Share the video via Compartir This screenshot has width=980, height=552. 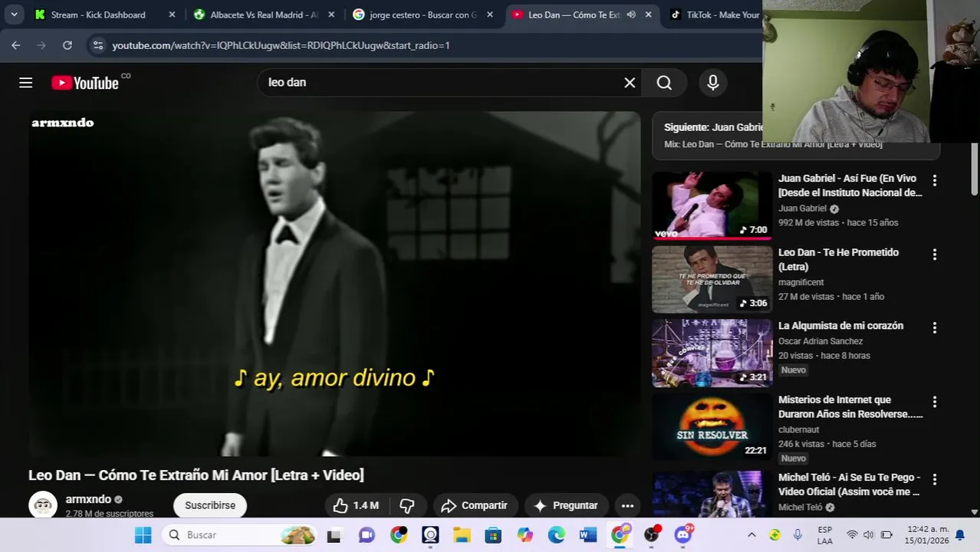click(475, 505)
